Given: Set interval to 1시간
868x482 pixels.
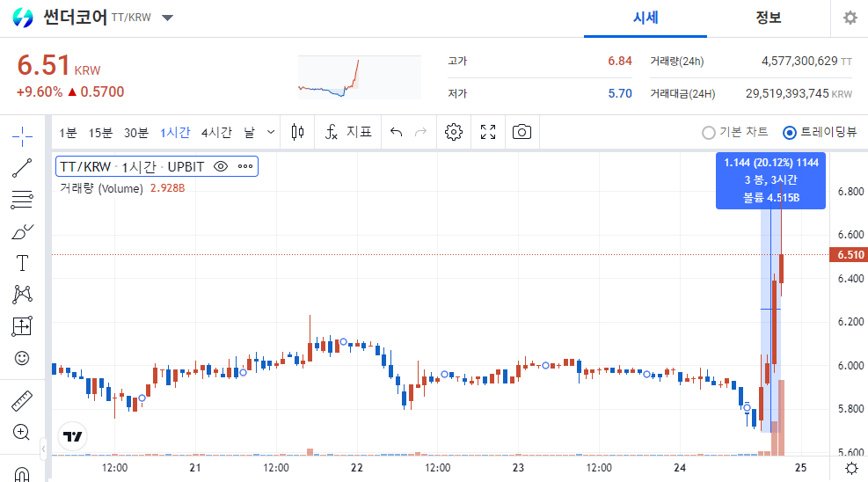Looking at the screenshot, I should point(175,133).
